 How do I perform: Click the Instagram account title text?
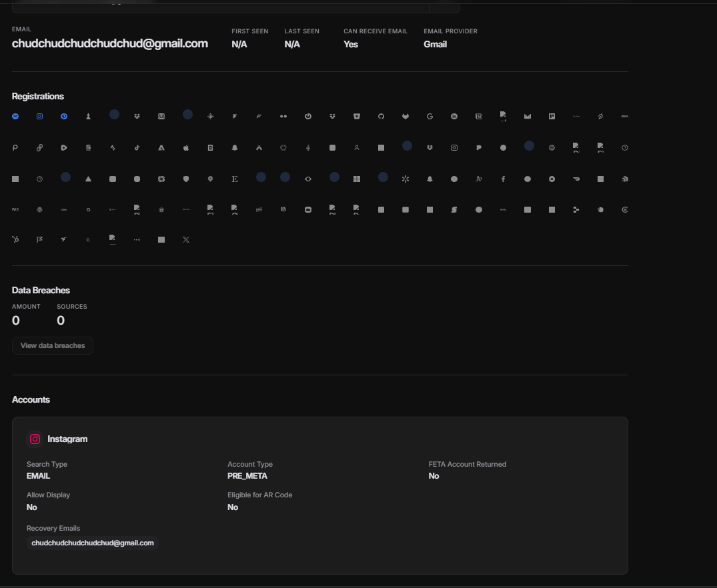click(x=67, y=439)
